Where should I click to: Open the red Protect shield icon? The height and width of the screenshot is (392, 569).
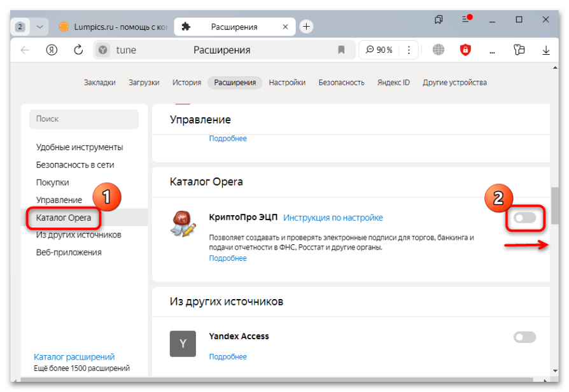coord(465,50)
